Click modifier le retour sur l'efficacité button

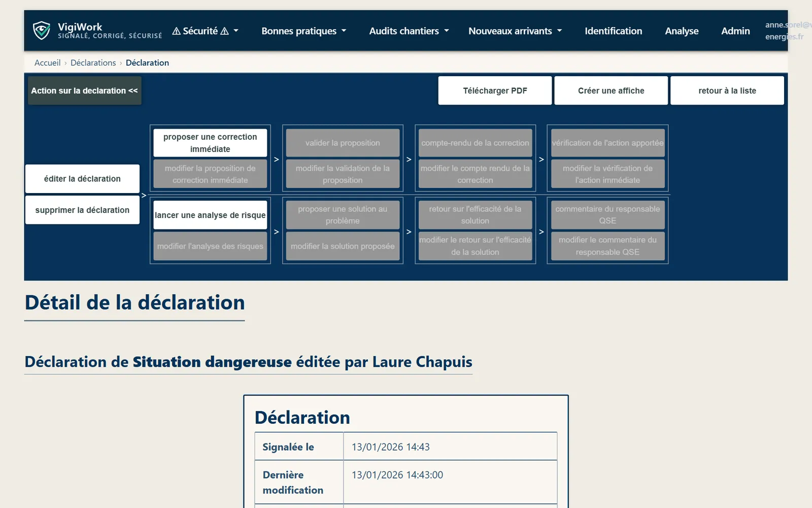(x=475, y=246)
